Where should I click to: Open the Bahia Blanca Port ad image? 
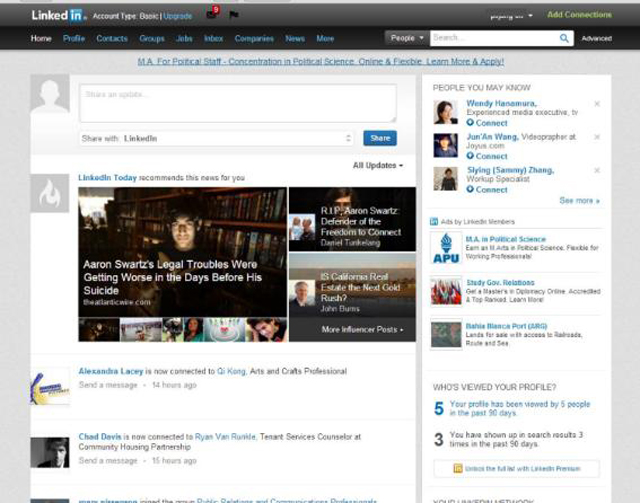(446, 334)
